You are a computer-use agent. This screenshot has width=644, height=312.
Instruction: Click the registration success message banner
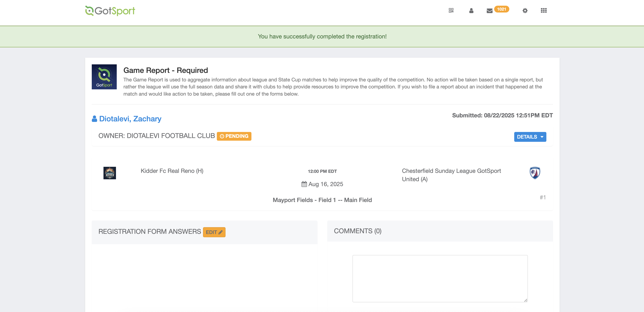click(322, 37)
